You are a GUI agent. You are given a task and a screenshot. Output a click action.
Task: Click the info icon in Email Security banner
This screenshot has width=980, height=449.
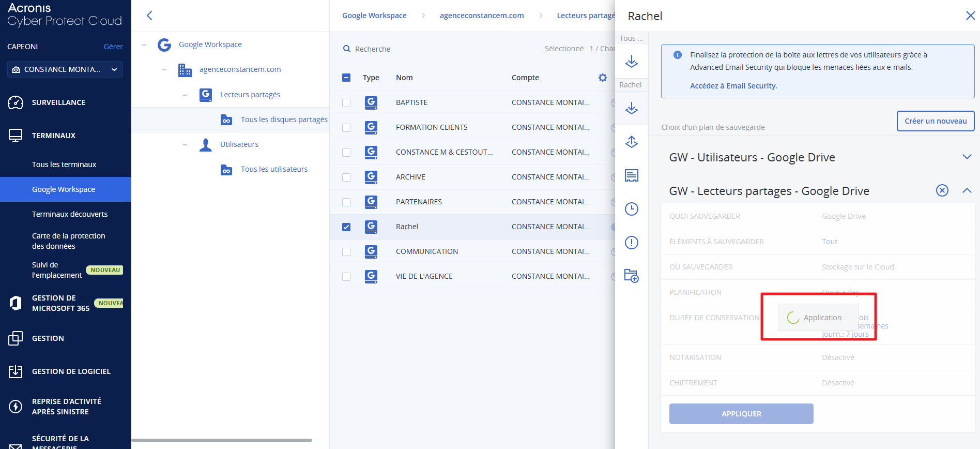click(677, 55)
